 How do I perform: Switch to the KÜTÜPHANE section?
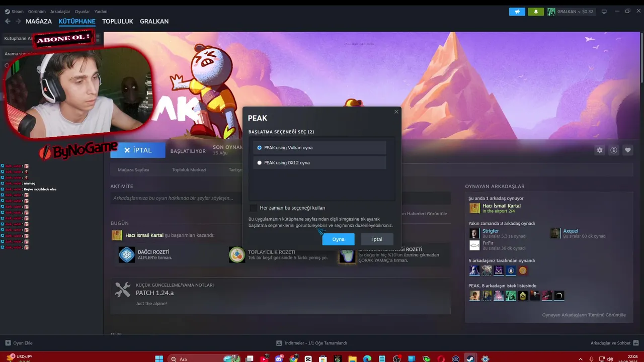(77, 21)
